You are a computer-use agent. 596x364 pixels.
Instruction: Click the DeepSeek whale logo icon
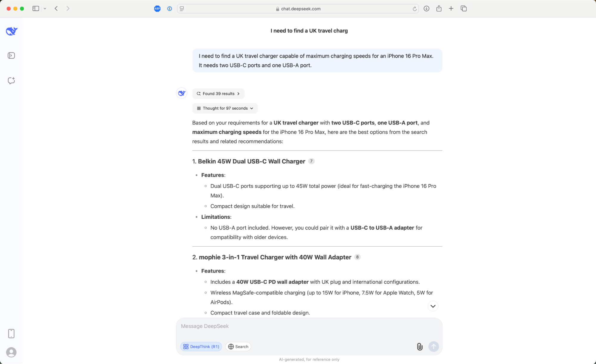click(x=12, y=31)
